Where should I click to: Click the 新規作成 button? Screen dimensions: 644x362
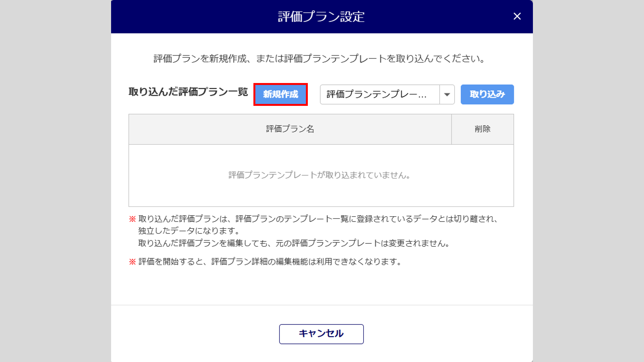coord(280,94)
